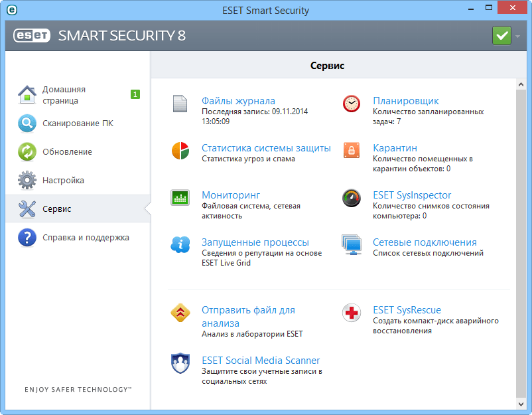532x415 pixels.
Task: Open the ESET SysRescue red cross icon
Action: pos(352,313)
